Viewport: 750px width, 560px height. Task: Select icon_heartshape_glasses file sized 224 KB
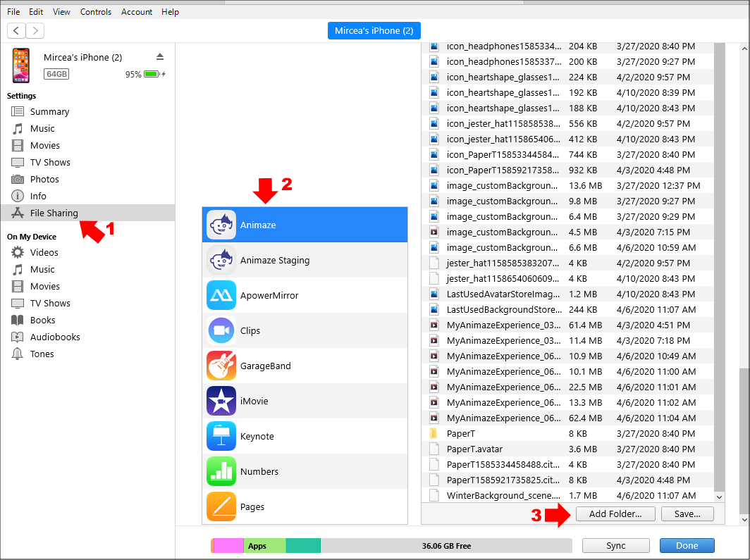(x=567, y=77)
